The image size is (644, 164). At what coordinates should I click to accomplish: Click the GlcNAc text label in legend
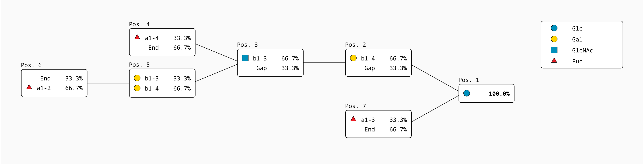click(582, 50)
